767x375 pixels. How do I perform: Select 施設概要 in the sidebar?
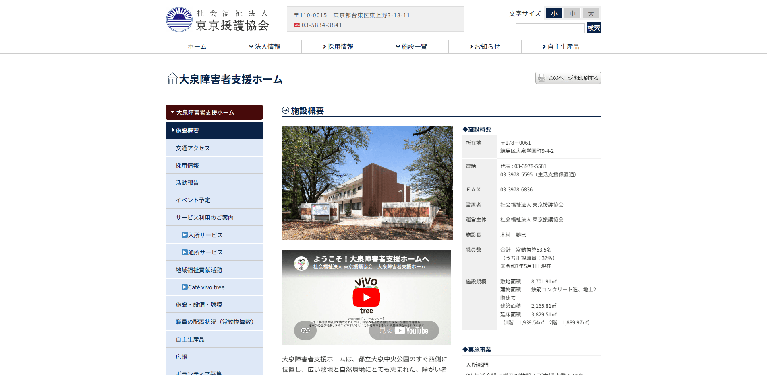214,131
